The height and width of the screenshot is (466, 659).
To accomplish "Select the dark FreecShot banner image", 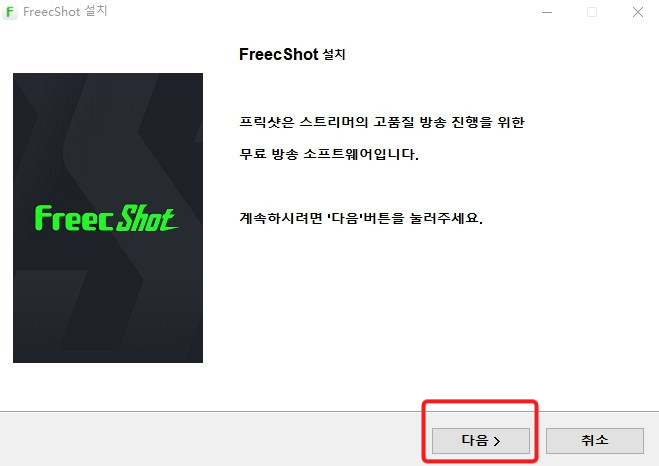I will (108, 218).
